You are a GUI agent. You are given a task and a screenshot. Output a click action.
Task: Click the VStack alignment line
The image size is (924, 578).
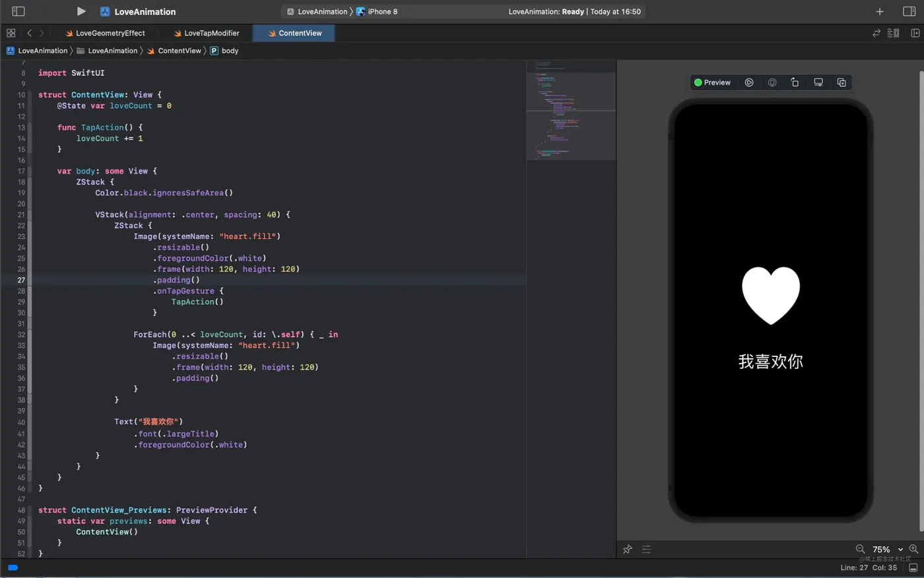(x=193, y=214)
